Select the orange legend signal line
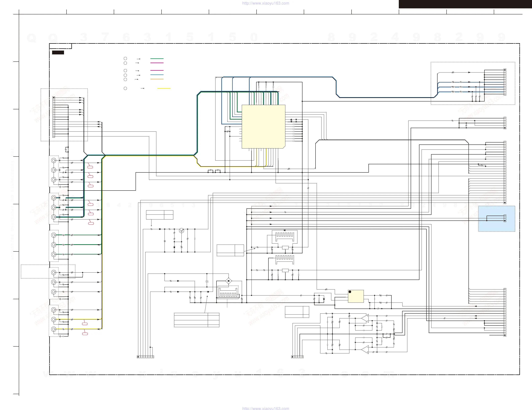 click(x=157, y=79)
